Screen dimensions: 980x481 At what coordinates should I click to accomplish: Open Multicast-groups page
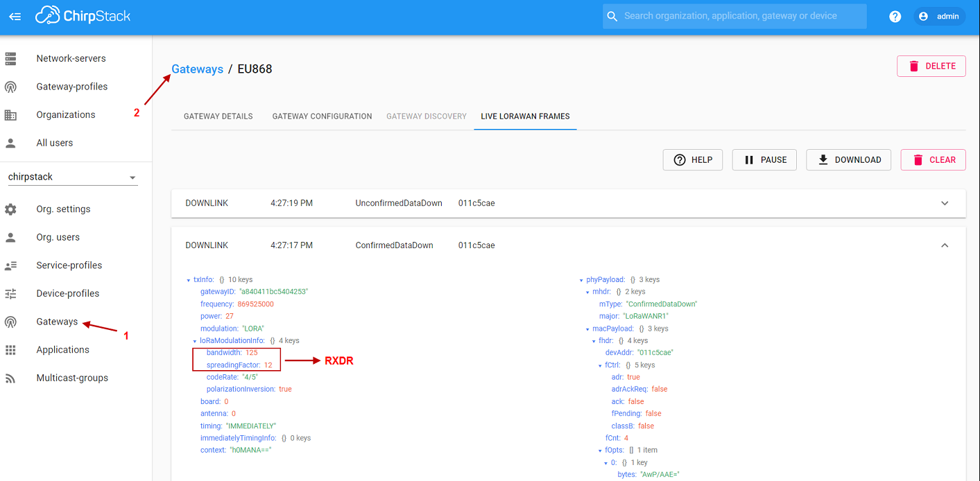(x=72, y=378)
